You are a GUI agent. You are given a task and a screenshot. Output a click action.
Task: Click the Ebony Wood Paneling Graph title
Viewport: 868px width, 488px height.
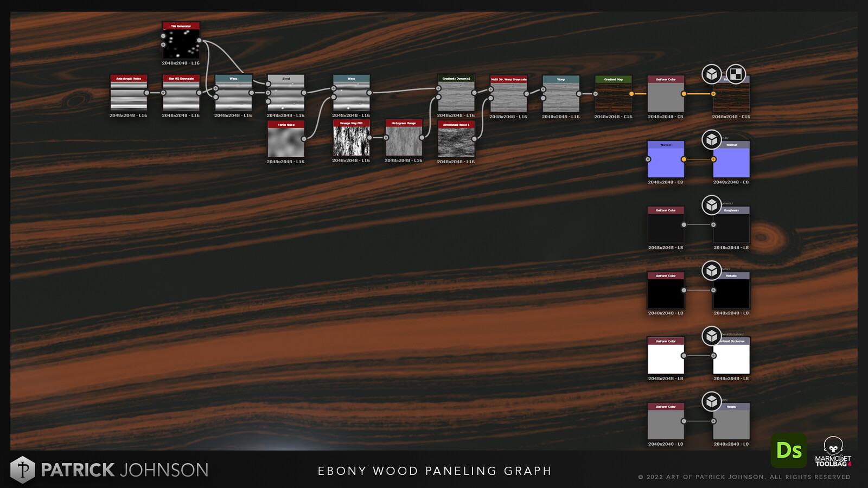point(435,471)
